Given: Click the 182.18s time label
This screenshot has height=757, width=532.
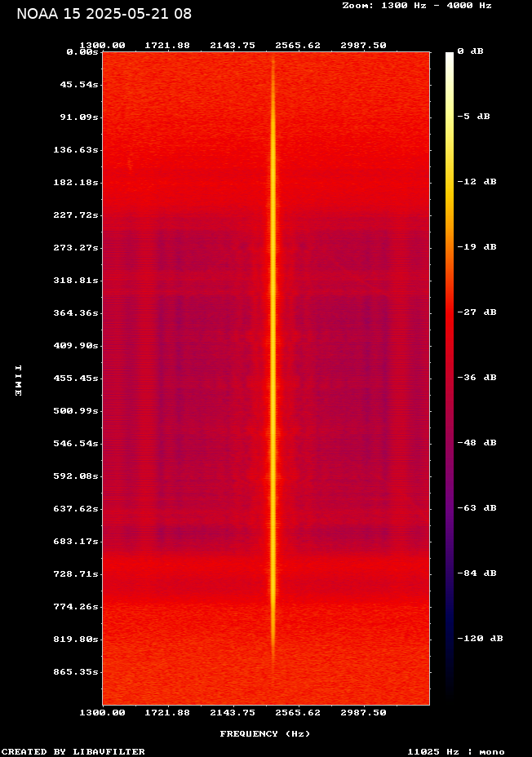Looking at the screenshot, I should [x=76, y=182].
